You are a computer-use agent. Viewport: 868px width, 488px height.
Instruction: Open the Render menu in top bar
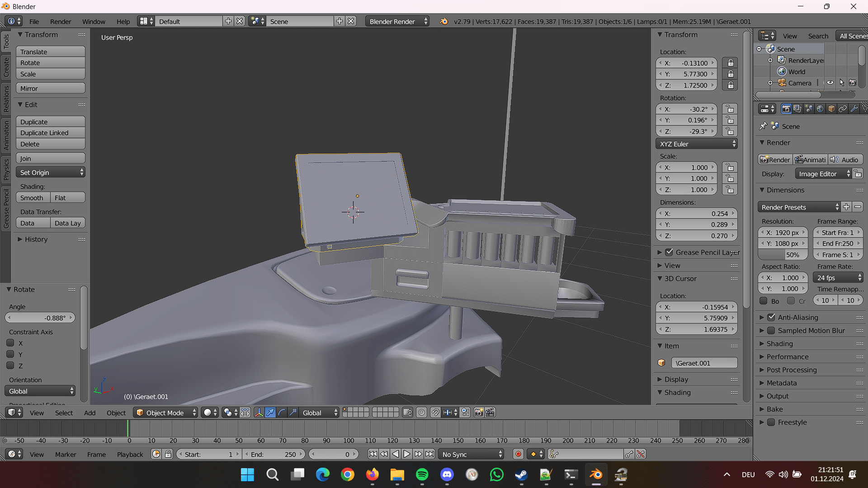point(61,22)
